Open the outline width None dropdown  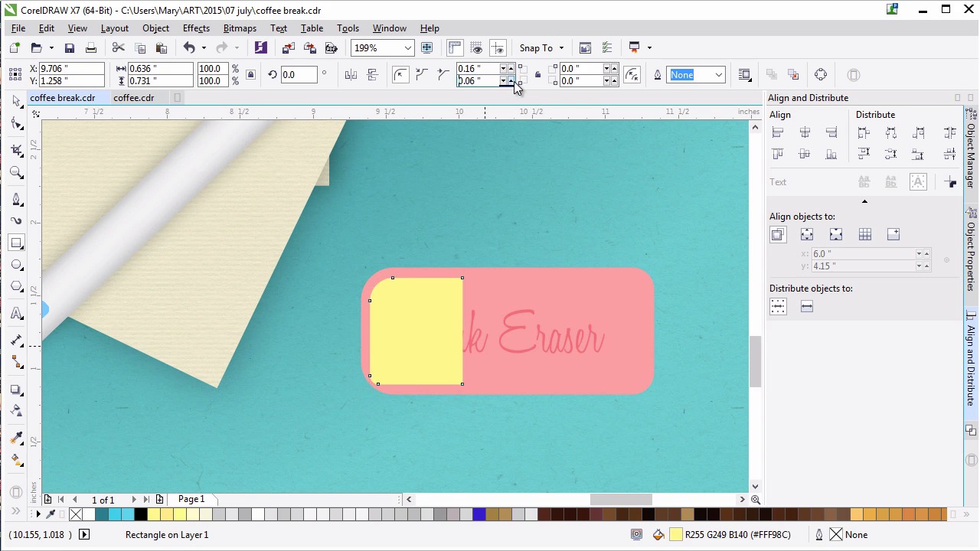click(x=718, y=75)
